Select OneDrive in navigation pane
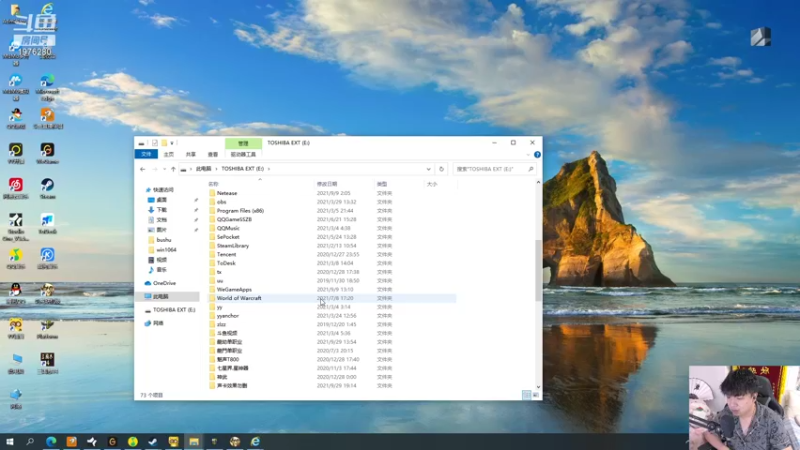 [x=164, y=283]
